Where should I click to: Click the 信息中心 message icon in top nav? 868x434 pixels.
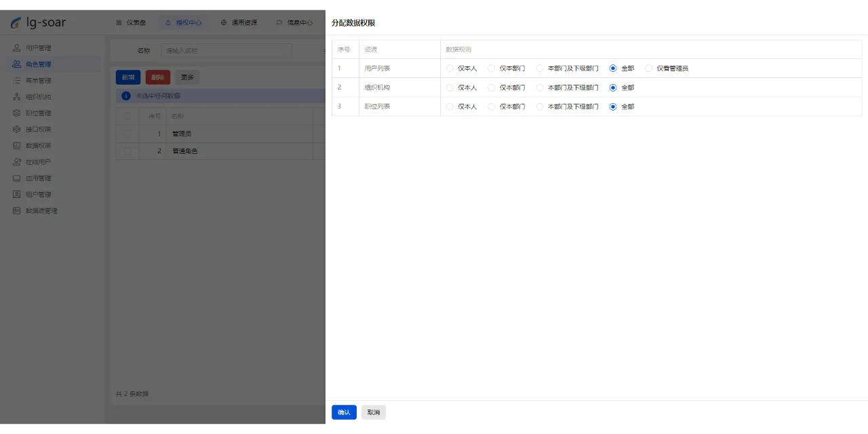click(x=279, y=22)
